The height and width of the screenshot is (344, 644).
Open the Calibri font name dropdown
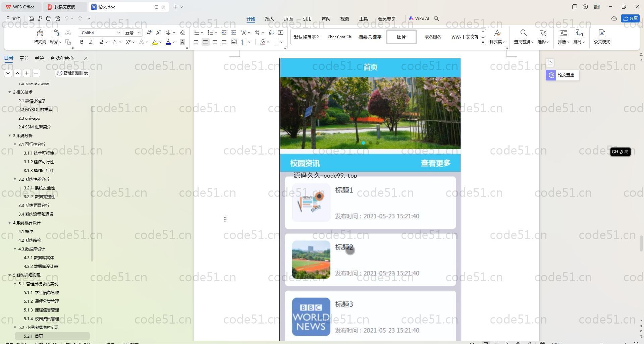pos(118,33)
